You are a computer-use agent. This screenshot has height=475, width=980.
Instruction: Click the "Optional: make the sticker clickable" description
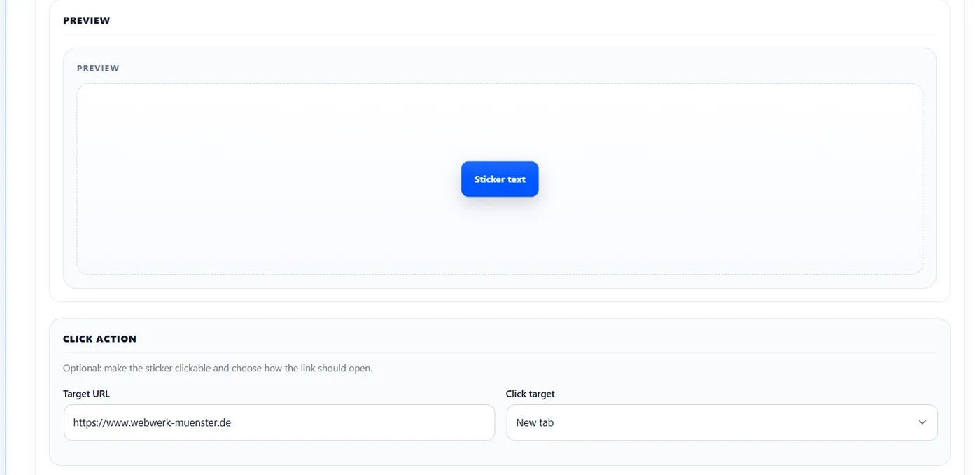(218, 368)
